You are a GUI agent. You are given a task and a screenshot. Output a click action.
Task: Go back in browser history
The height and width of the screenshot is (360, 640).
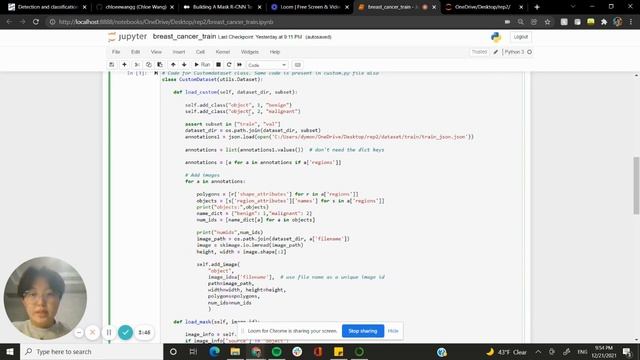(x=9, y=22)
